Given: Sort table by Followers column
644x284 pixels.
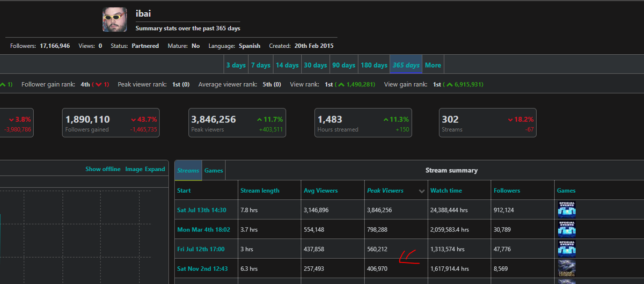Looking at the screenshot, I should [x=507, y=191].
